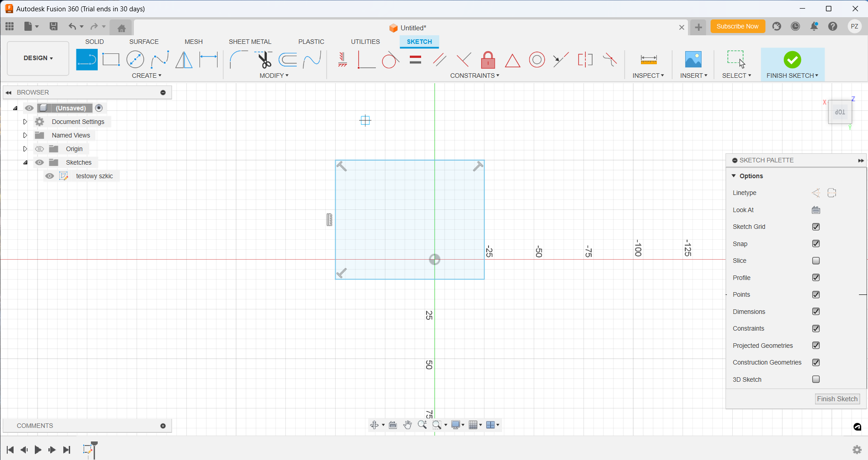Pick the Center Diameter Circle tool
The image size is (868, 460).
135,60
